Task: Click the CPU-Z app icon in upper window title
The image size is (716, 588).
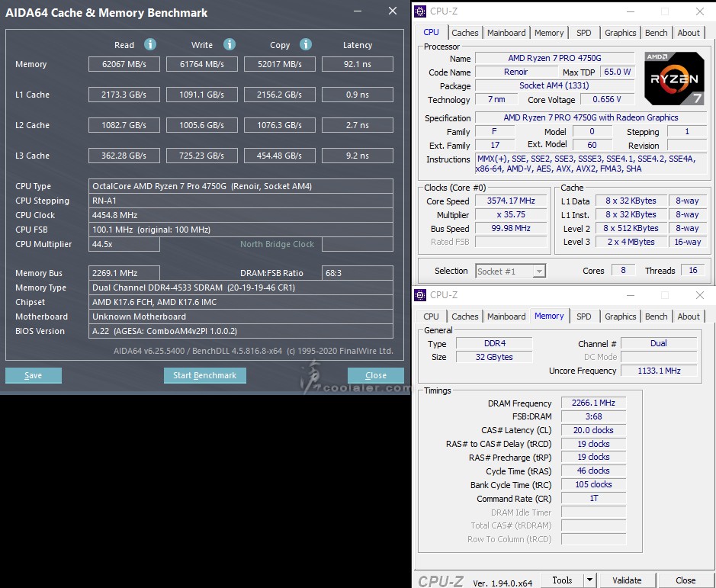Action: pos(420,11)
